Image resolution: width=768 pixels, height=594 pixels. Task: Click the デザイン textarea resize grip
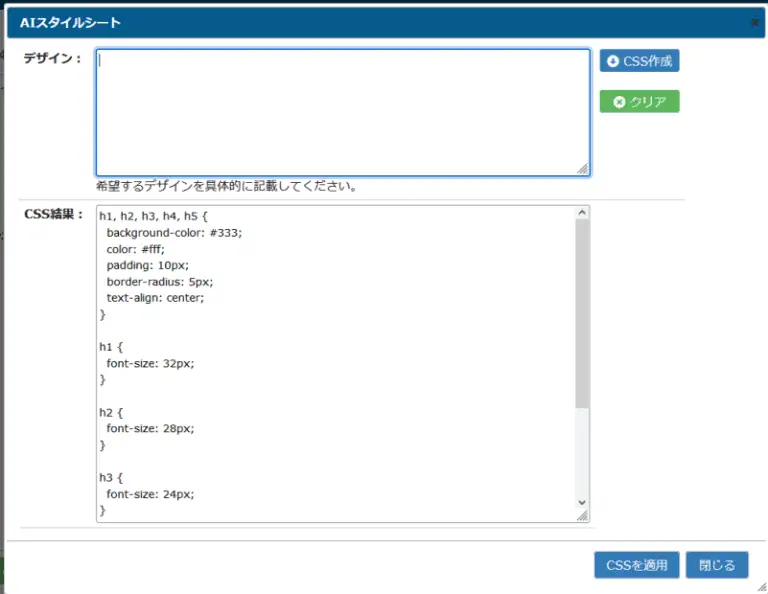[583, 169]
